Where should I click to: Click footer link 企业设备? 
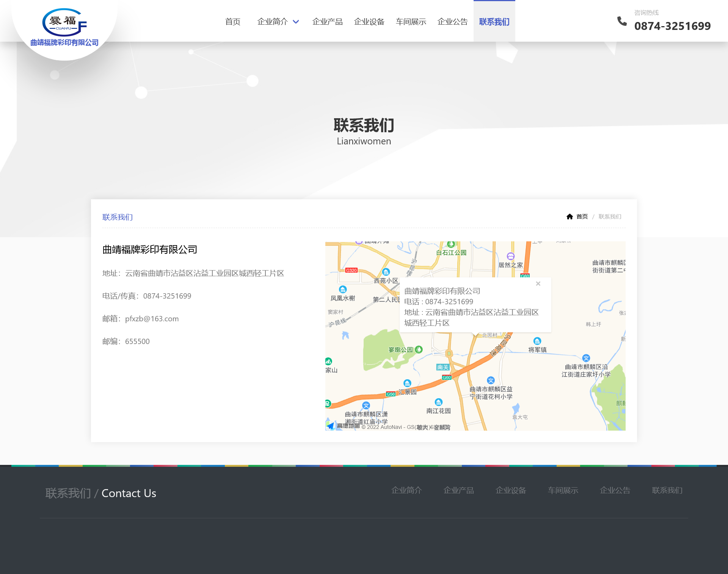click(511, 490)
